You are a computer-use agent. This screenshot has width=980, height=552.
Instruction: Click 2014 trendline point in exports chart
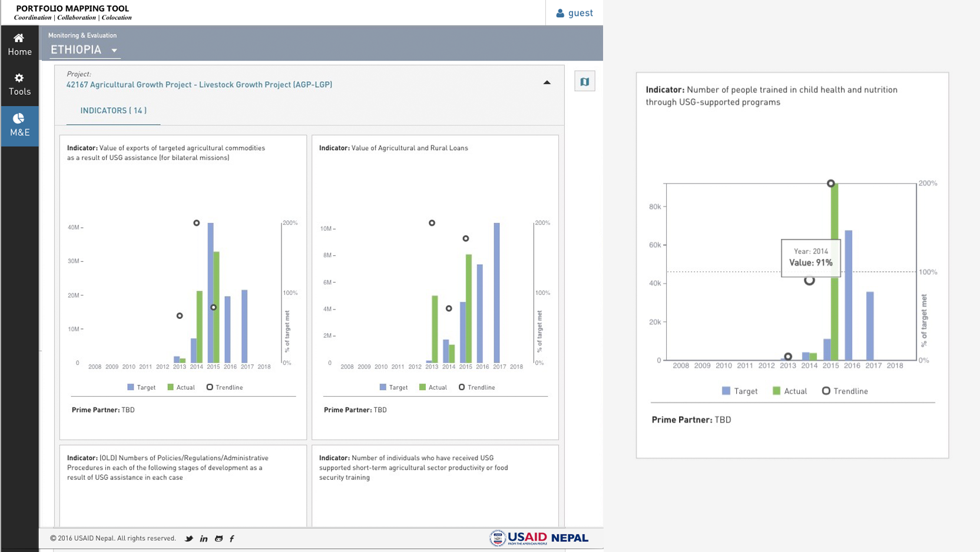[196, 223]
